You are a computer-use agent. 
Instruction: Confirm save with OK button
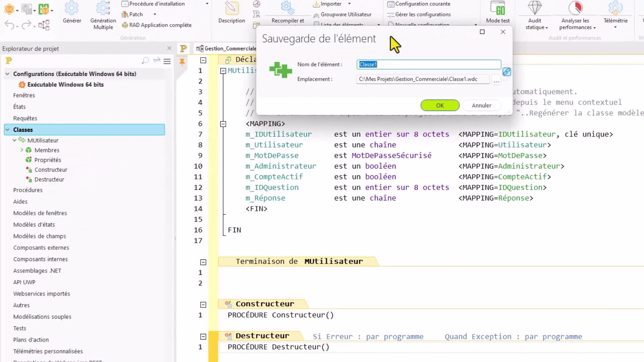pyautogui.click(x=440, y=105)
